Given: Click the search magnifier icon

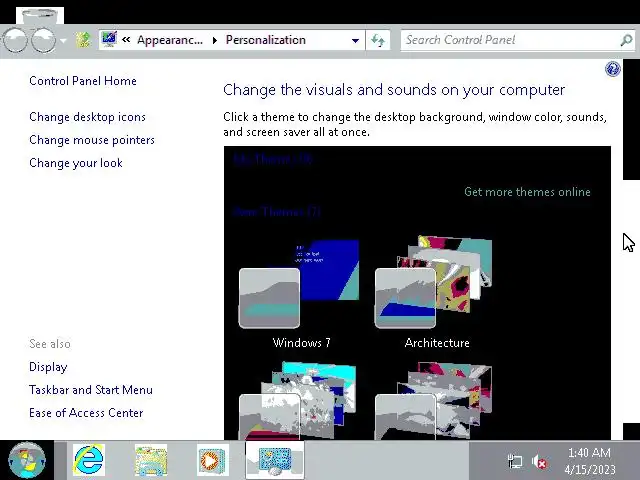Looking at the screenshot, I should coord(626,40).
